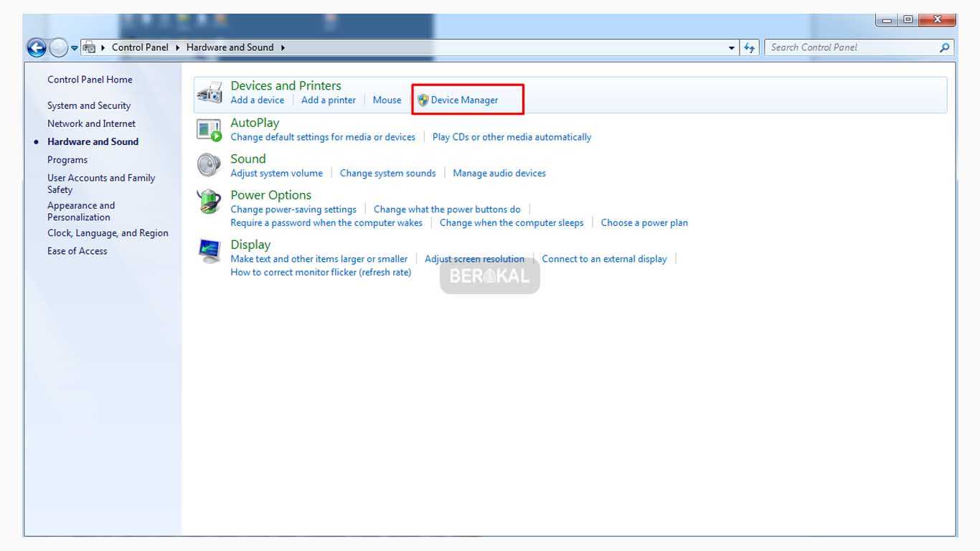Expand arrow before Control Panel in breadcrumb

click(105, 47)
